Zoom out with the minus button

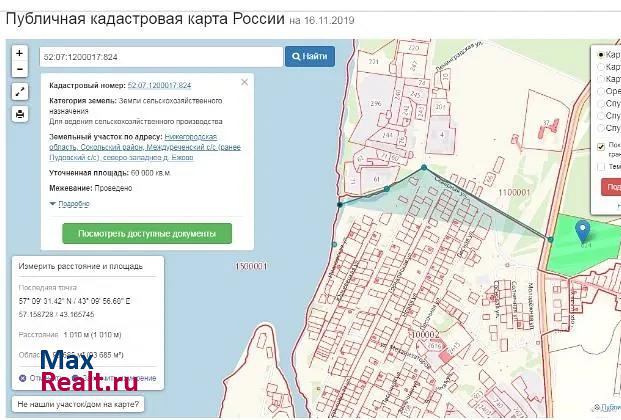pos(19,69)
